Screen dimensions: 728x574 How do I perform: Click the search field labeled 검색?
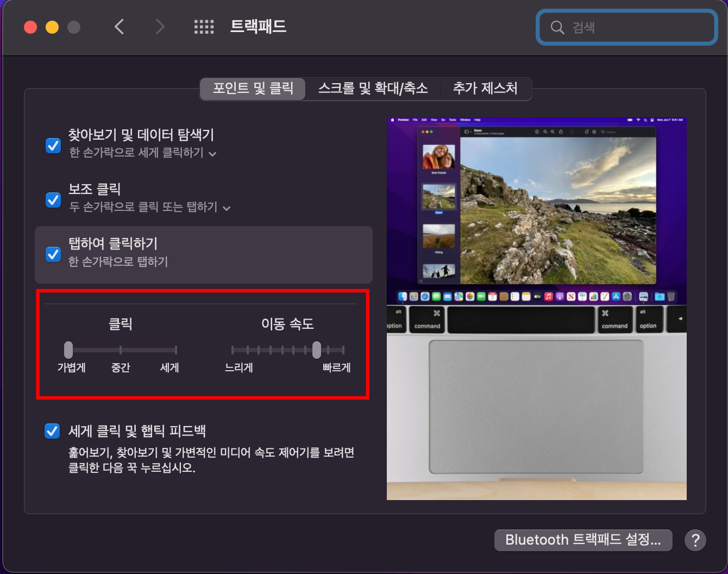pos(627,27)
